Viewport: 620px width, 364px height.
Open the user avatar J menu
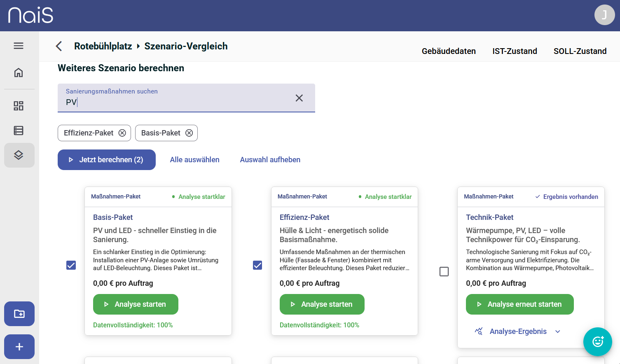pyautogui.click(x=604, y=15)
